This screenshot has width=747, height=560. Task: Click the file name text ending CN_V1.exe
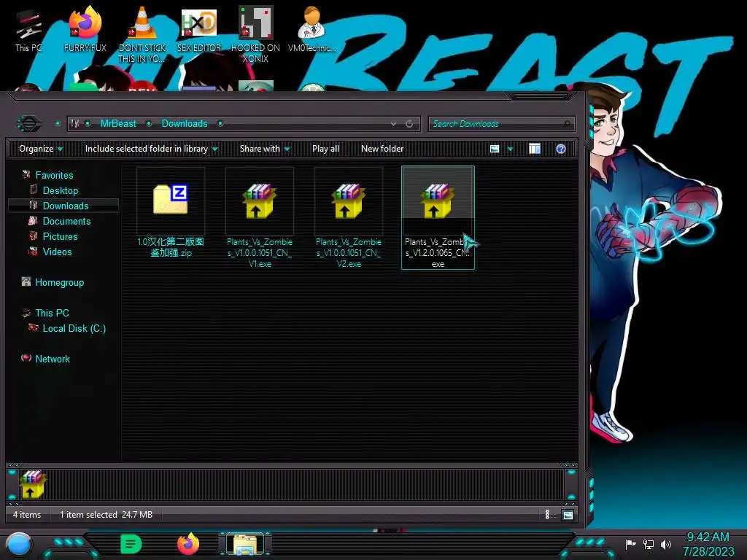tap(260, 253)
